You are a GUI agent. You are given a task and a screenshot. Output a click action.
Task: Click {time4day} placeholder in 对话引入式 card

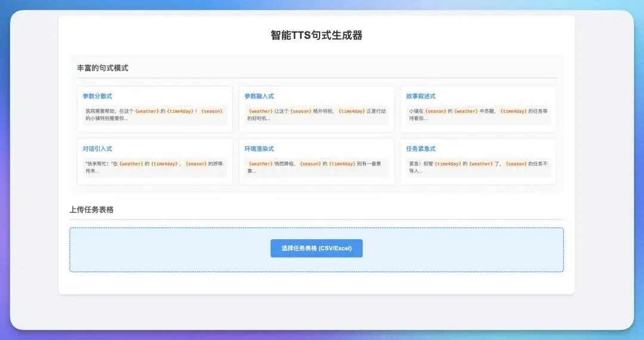(165, 163)
